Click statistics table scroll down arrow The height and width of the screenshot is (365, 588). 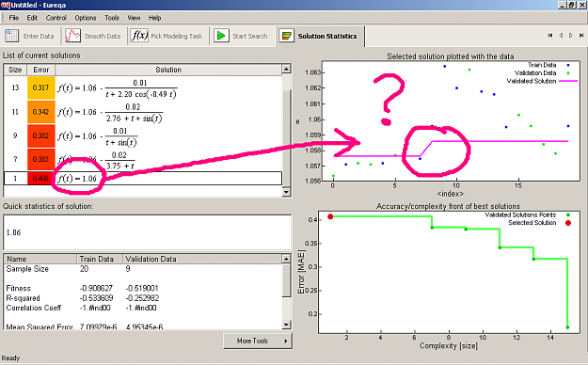point(286,325)
